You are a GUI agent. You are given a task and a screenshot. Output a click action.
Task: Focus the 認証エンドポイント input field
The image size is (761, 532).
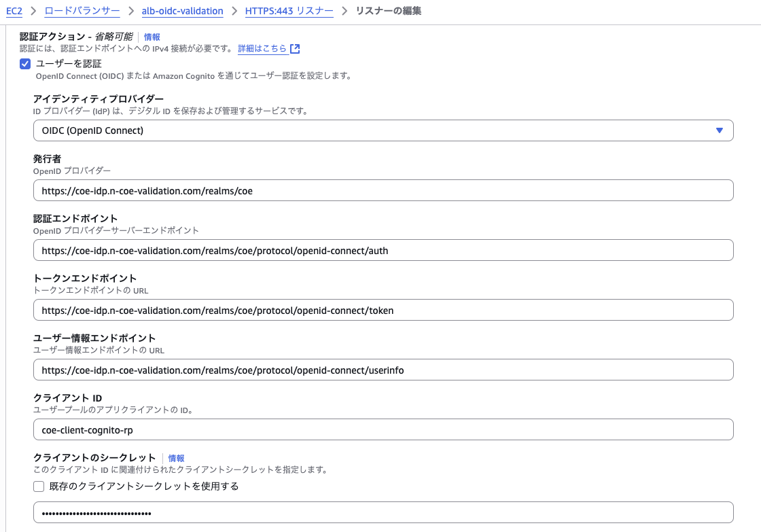pyautogui.click(x=383, y=250)
